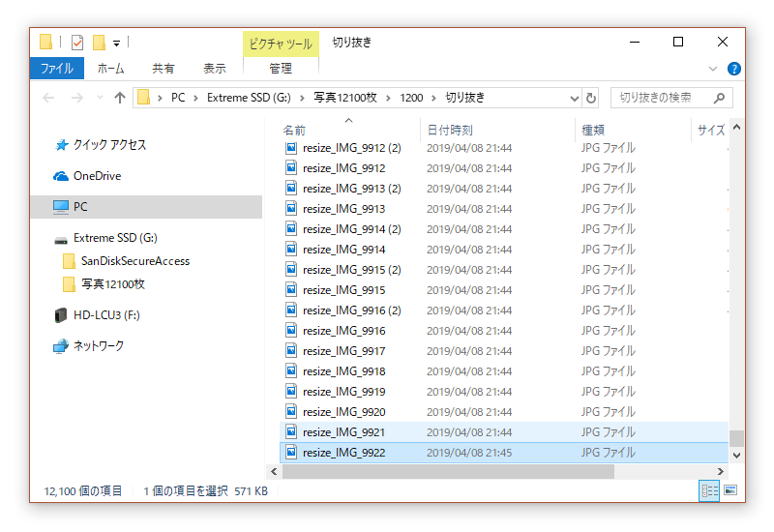
Task: Expand chevron after PC in address bar
Action: [x=196, y=99]
